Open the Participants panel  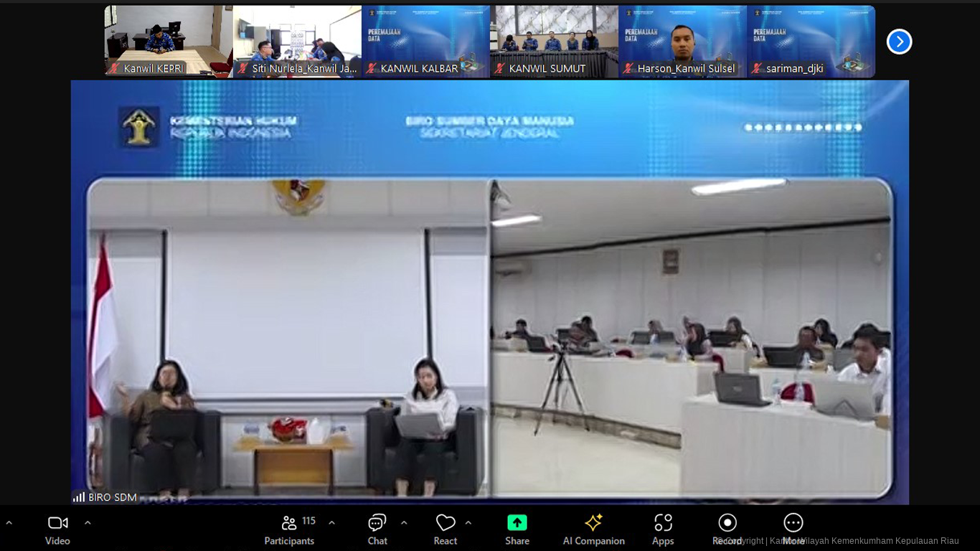point(289,523)
